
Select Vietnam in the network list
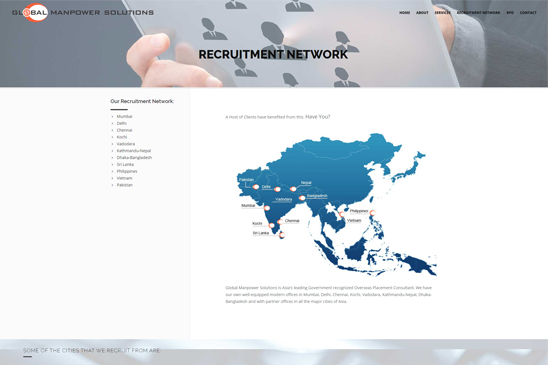coord(124,178)
